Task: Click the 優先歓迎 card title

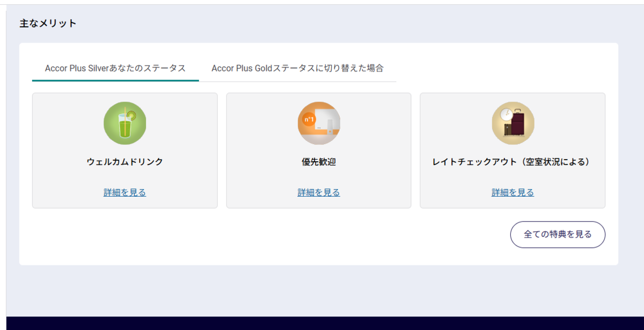Action: 319,162
